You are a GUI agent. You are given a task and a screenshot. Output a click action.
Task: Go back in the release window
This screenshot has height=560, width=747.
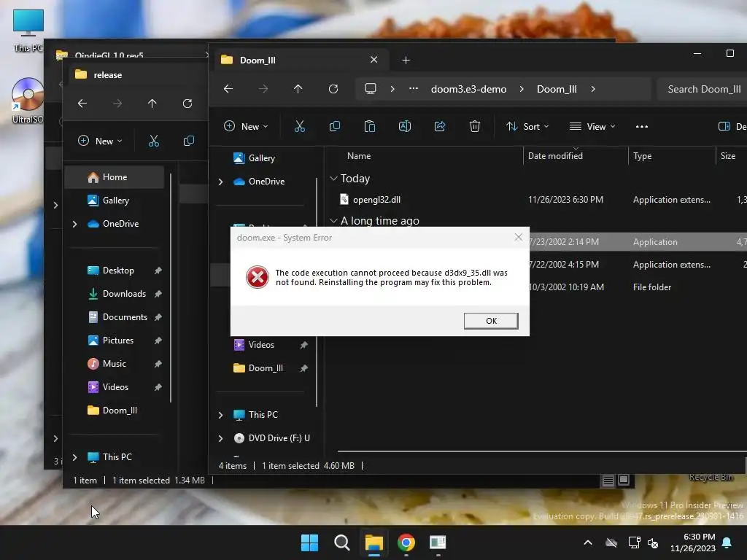click(82, 104)
